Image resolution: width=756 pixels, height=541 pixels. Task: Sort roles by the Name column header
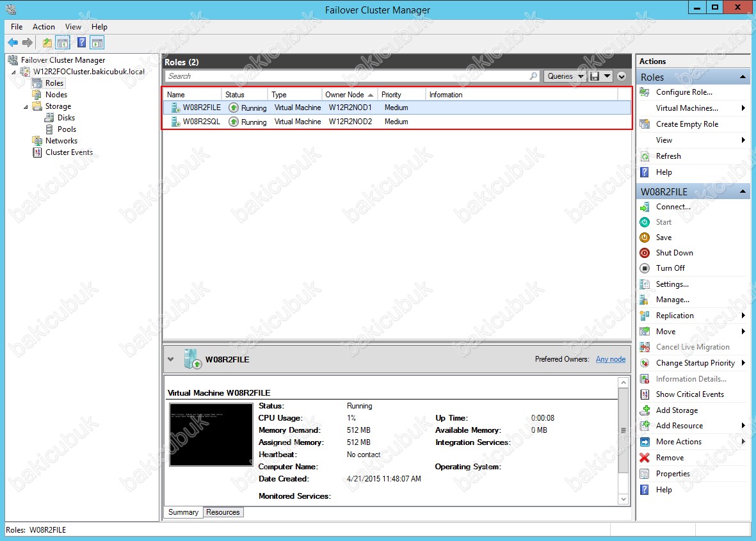click(x=192, y=95)
